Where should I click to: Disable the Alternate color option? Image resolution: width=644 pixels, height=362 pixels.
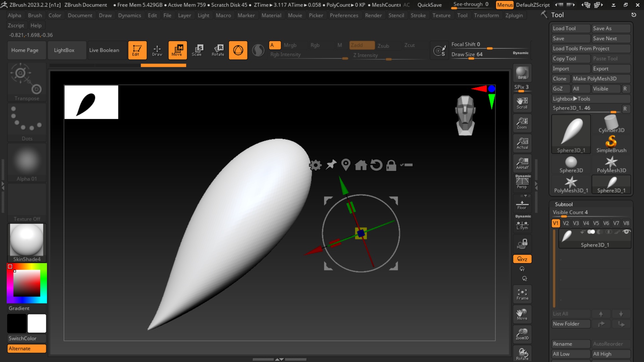(x=26, y=349)
